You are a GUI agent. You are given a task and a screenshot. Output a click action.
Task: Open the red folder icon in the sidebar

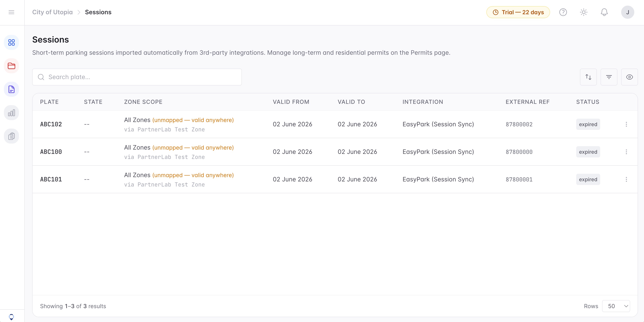11,66
